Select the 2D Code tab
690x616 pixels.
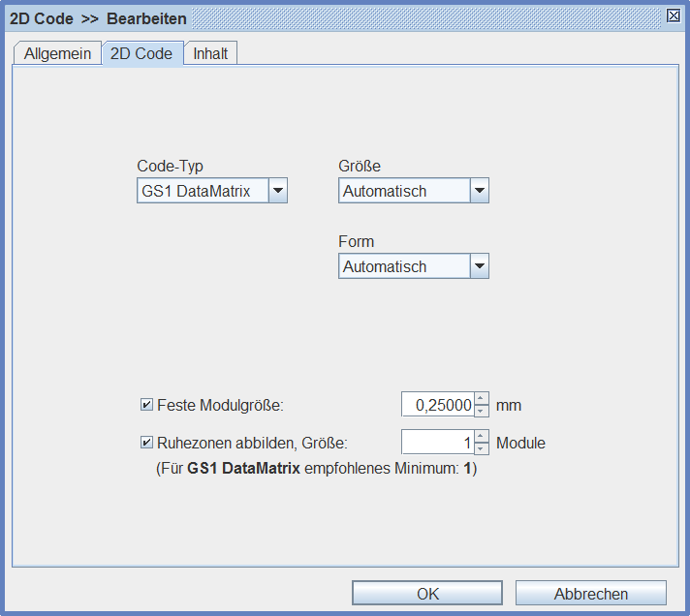[141, 54]
